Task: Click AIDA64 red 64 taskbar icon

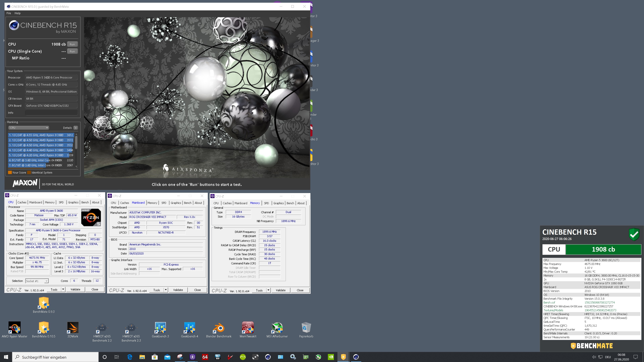Action: 205,357
